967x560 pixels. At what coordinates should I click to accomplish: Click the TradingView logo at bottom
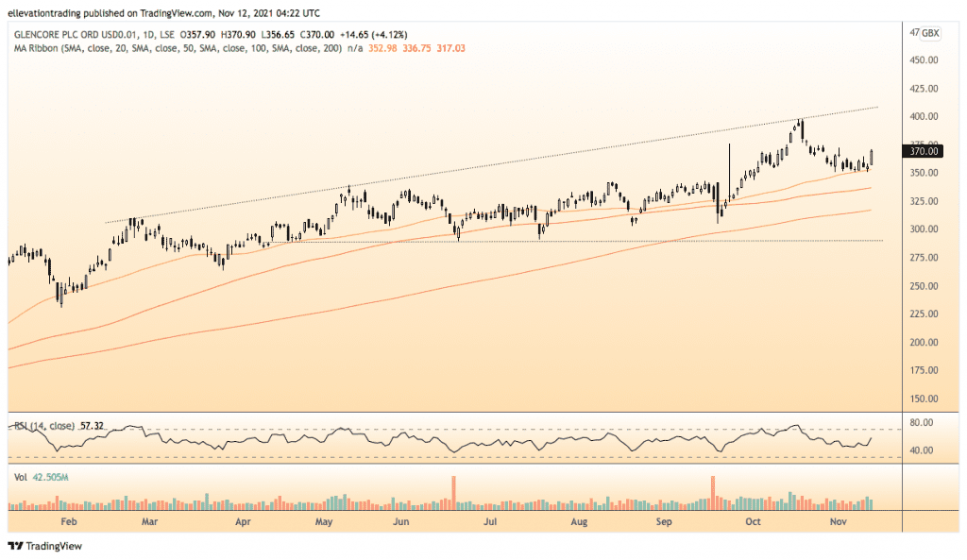45,546
